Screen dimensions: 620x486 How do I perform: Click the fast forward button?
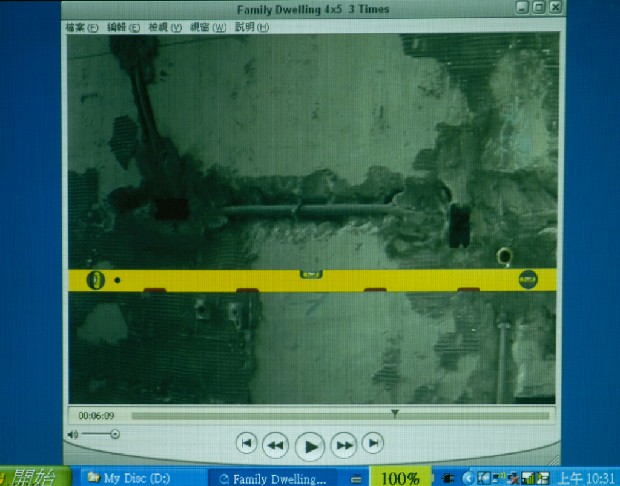(344, 443)
